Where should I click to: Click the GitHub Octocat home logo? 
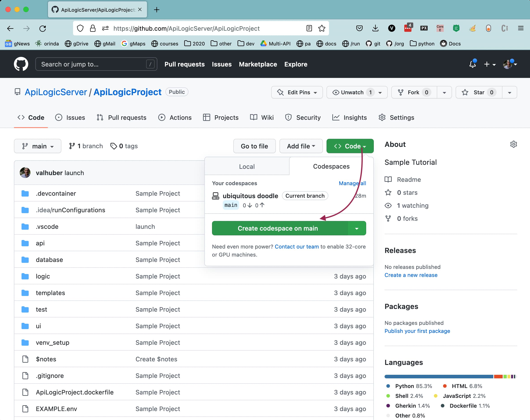pos(21,64)
